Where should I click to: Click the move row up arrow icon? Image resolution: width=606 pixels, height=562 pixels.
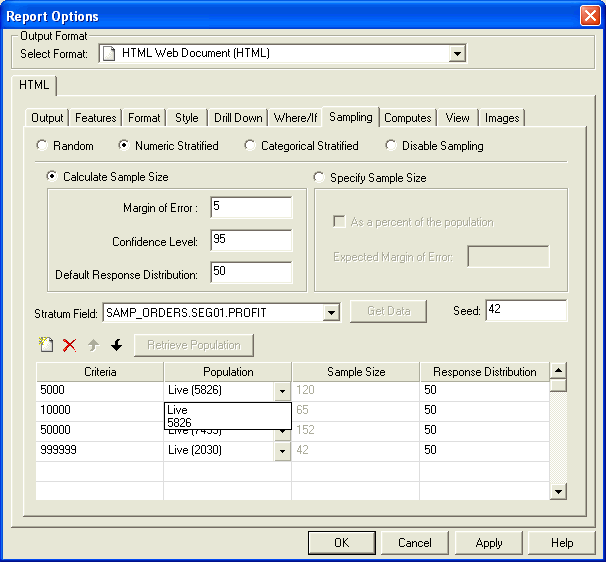[x=93, y=345]
